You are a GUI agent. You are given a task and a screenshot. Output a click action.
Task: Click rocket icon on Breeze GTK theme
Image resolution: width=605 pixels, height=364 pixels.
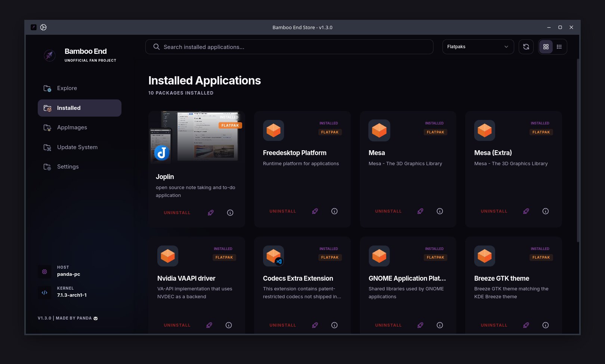pyautogui.click(x=526, y=325)
